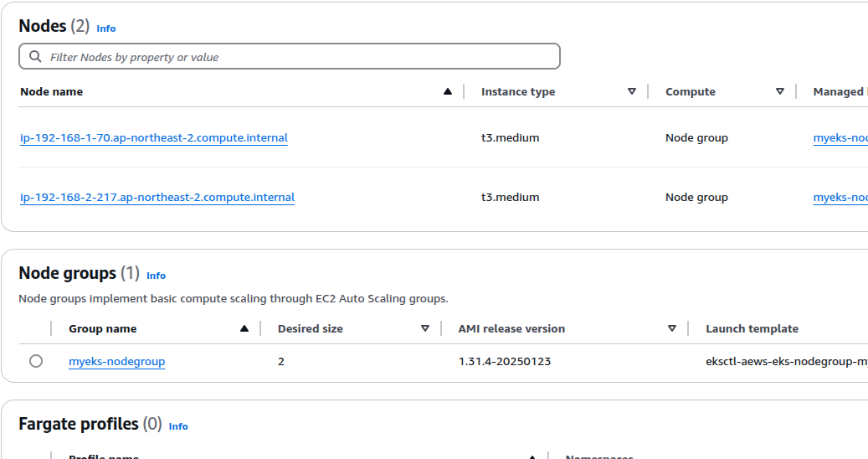The height and width of the screenshot is (459, 868).
Task: Open the myeks-nodegroup link
Action: [x=116, y=362]
